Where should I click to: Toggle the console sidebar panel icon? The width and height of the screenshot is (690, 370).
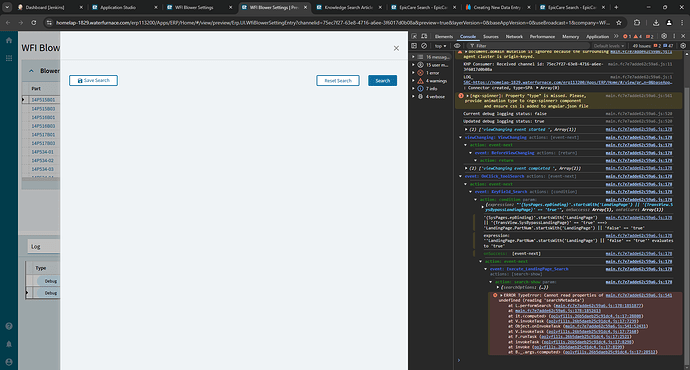(414, 46)
